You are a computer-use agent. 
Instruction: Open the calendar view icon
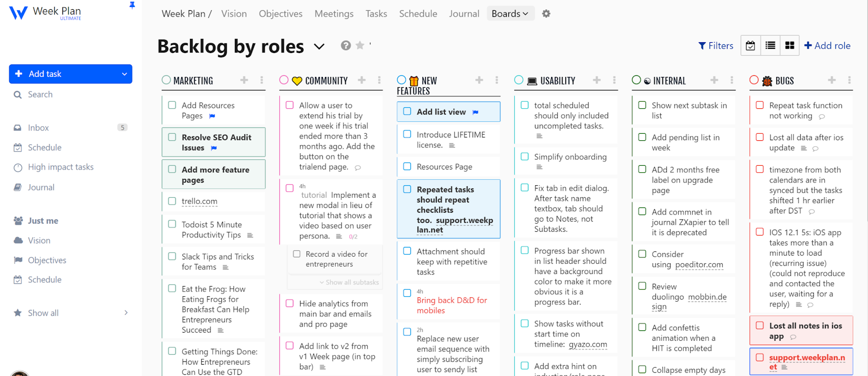click(750, 46)
